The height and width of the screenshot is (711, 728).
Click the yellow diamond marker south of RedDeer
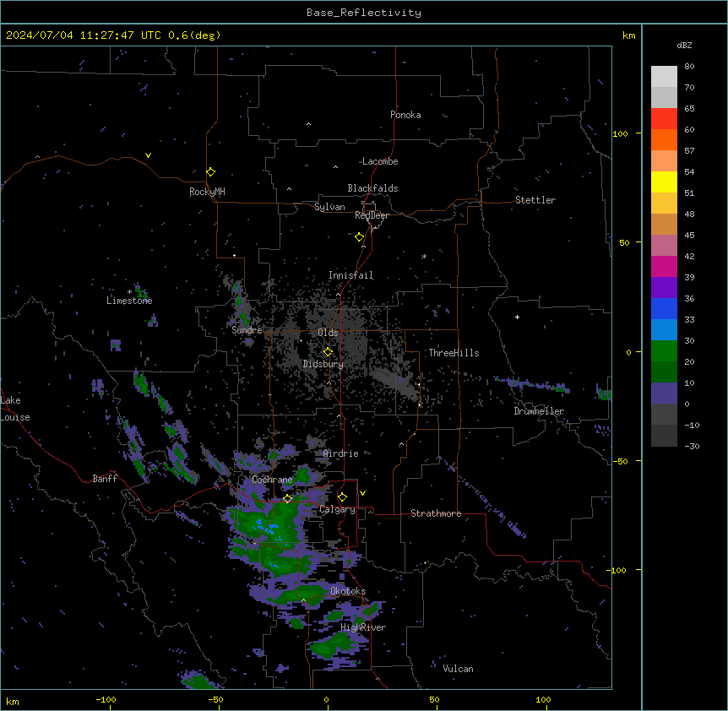tap(360, 237)
